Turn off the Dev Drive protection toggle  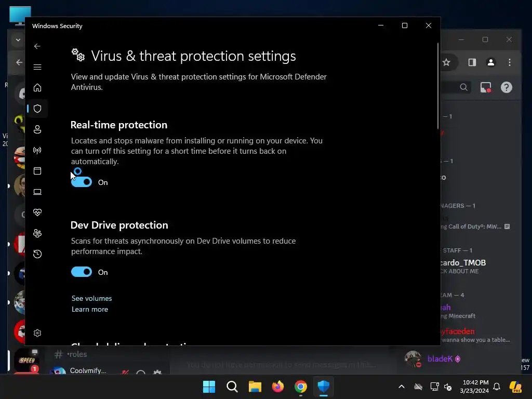[x=82, y=272]
